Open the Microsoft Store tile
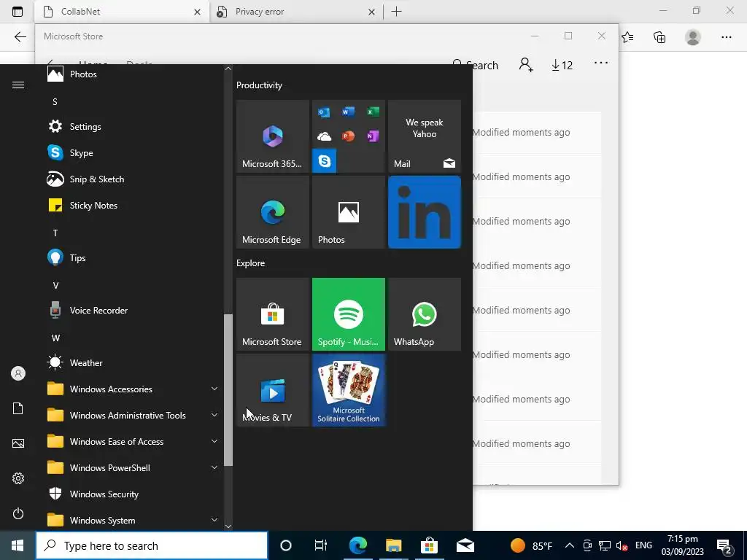The image size is (747, 560). coord(273,314)
